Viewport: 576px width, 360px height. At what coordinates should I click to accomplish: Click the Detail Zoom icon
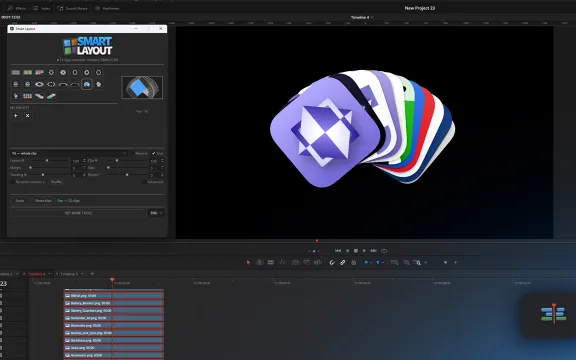coord(406,262)
